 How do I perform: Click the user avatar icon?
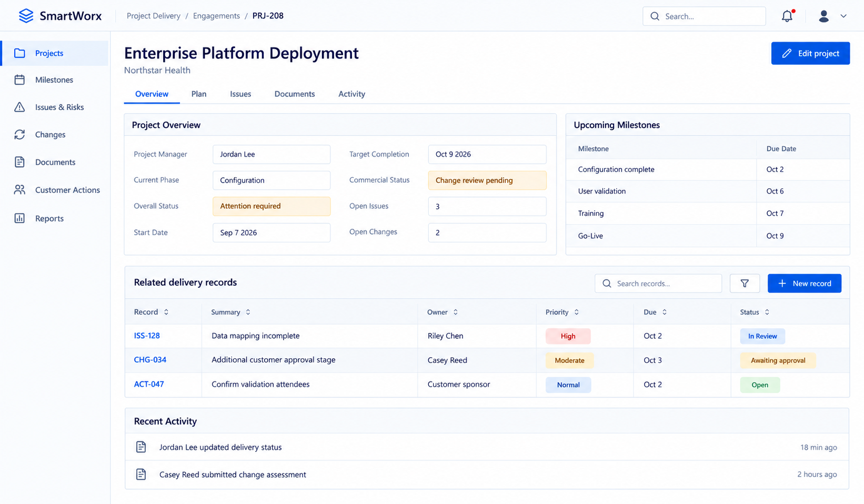click(824, 16)
